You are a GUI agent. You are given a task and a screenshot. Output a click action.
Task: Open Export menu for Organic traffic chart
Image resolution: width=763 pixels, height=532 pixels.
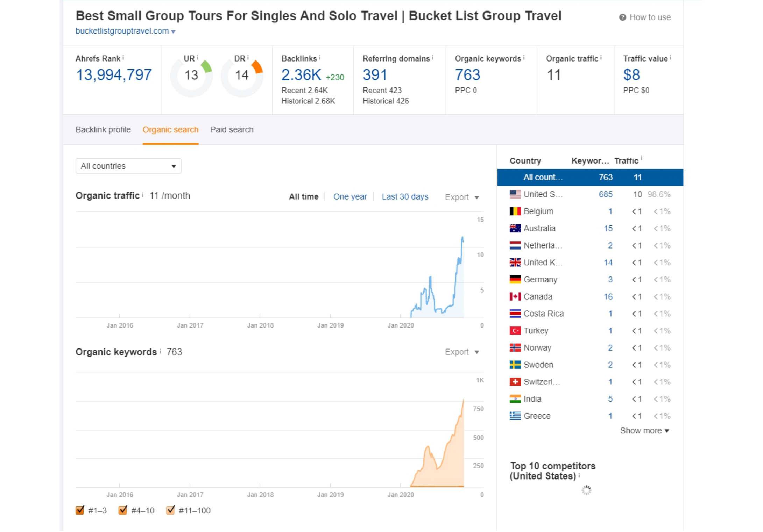[x=462, y=197]
